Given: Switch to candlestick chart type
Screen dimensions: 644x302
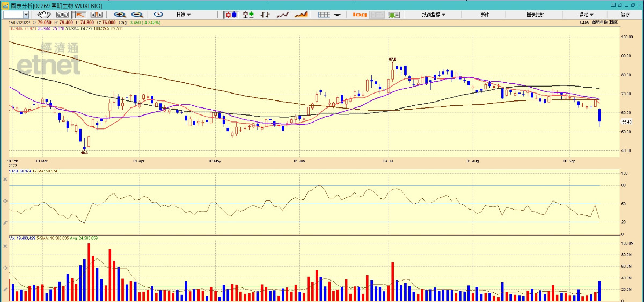Looking at the screenshot, I should coord(231,15).
